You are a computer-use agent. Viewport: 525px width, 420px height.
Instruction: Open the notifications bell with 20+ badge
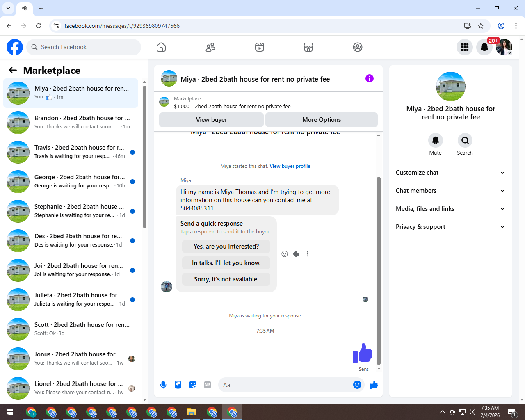484,47
